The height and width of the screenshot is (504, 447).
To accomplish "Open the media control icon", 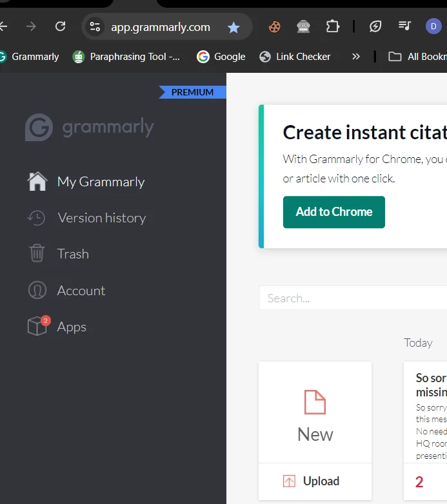I will tap(404, 26).
